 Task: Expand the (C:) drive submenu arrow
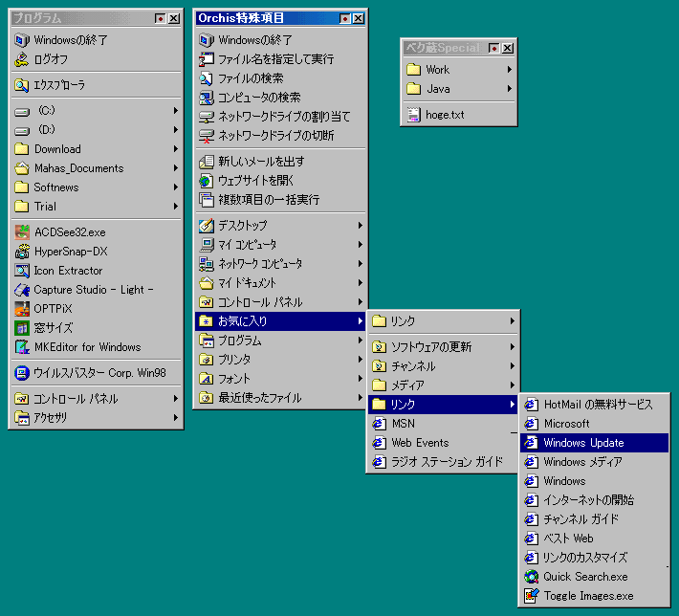click(175, 110)
